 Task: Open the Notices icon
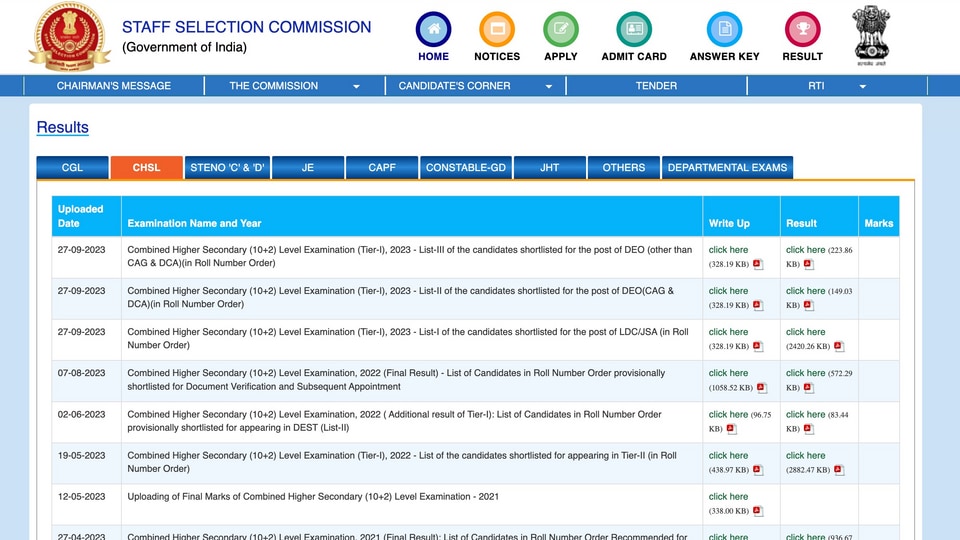coord(497,29)
